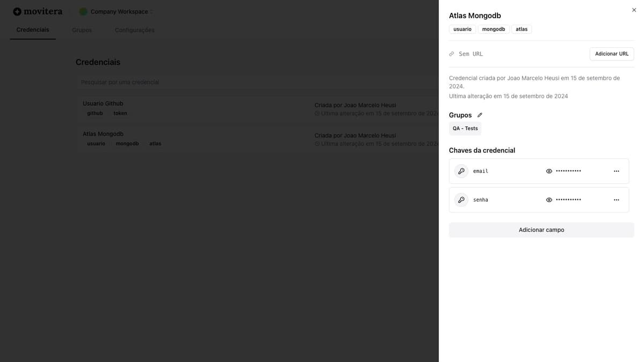Click the Chaves da credencial heading
This screenshot has width=644, height=362.
pyautogui.click(x=482, y=151)
